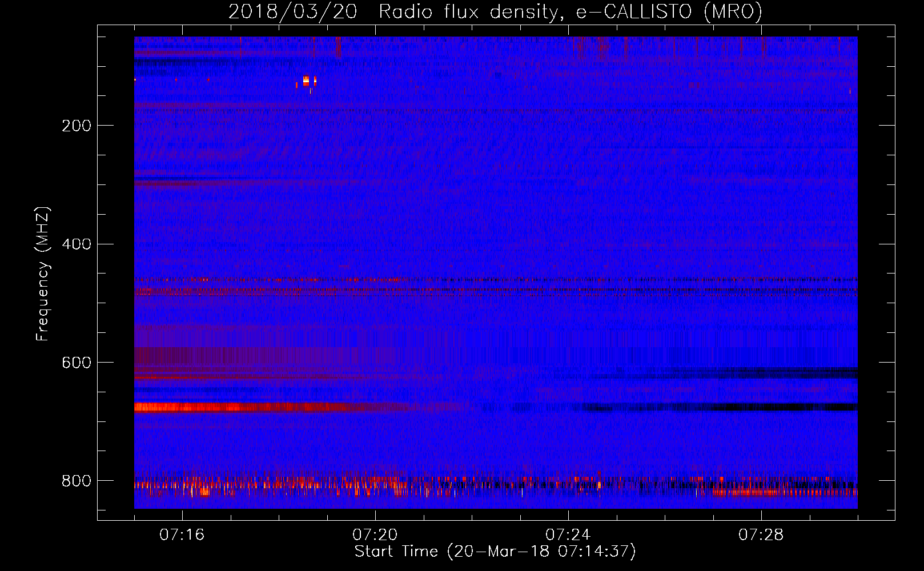Click the bright white burst spot near 07:18
924x571 pixels.
click(x=306, y=81)
